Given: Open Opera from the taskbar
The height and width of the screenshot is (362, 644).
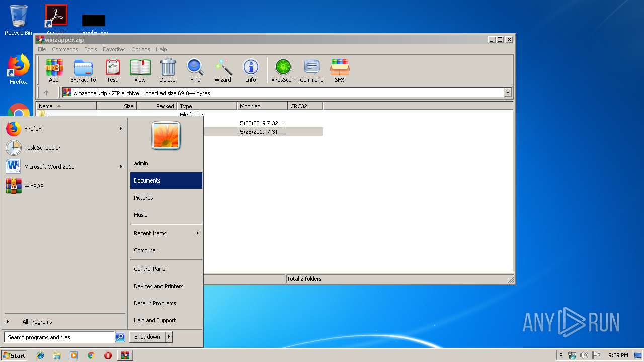Looking at the screenshot, I should point(108,355).
